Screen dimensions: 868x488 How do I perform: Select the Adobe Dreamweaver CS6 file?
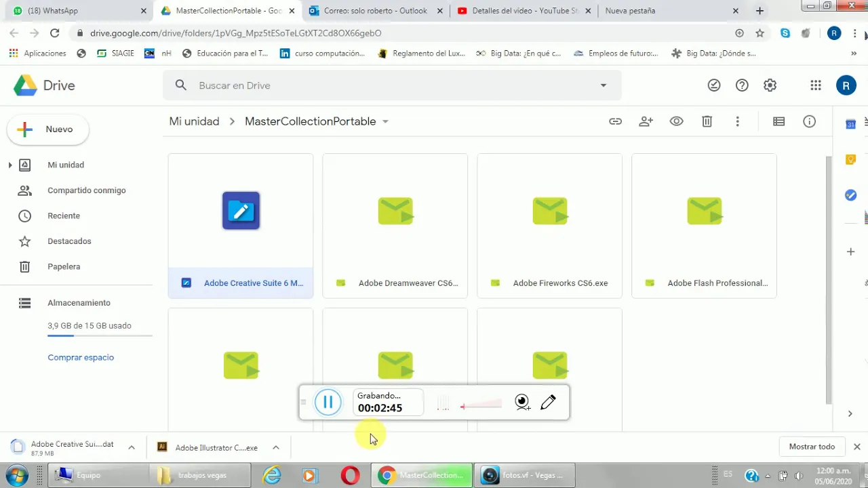click(395, 226)
